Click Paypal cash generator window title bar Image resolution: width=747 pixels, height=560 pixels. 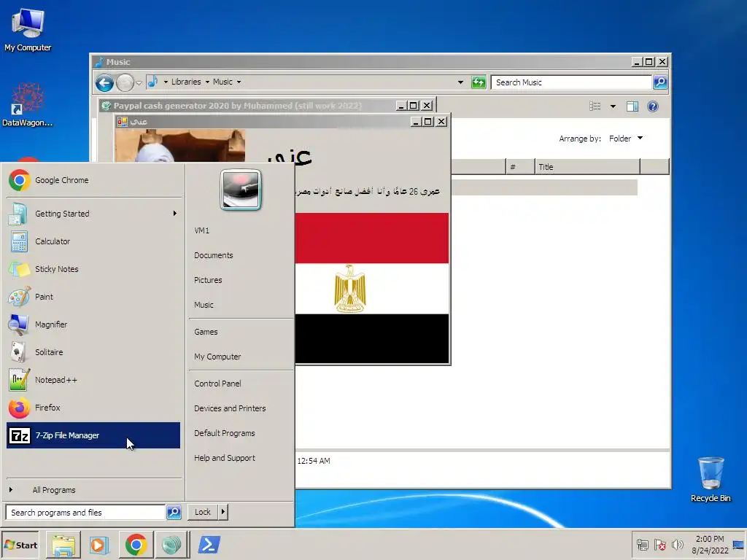tap(248, 106)
